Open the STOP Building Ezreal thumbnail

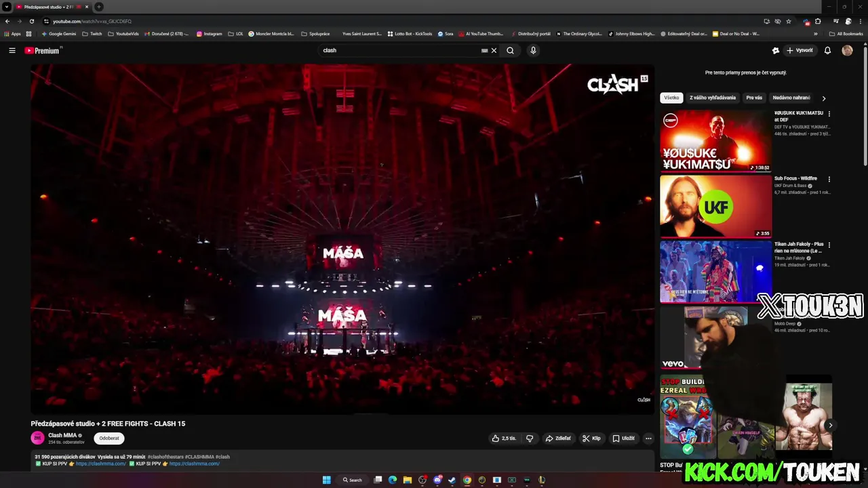pyautogui.click(x=688, y=416)
